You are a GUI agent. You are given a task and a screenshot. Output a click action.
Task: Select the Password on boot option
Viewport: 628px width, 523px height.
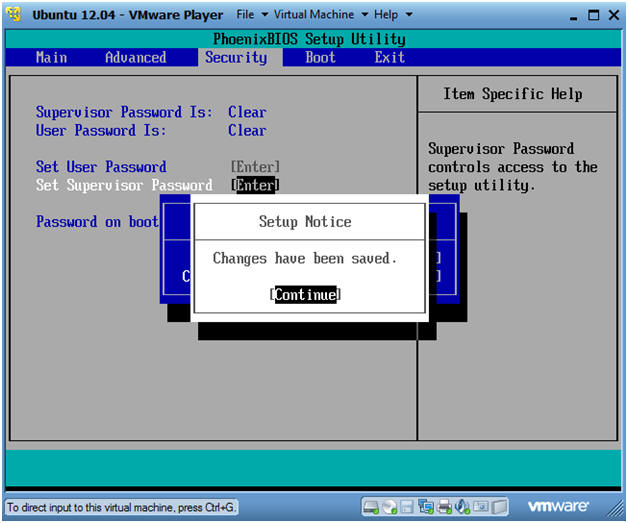coord(97,221)
